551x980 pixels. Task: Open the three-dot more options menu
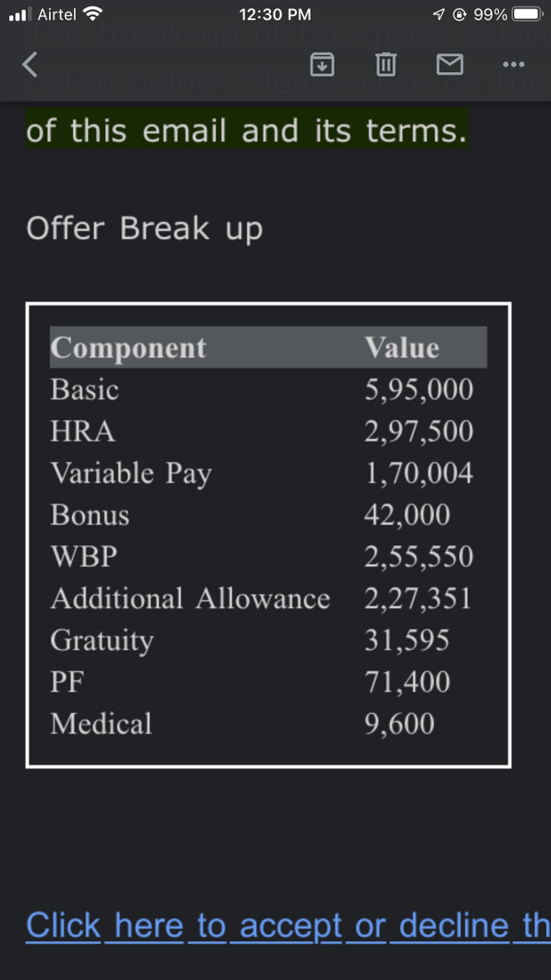pos(514,65)
